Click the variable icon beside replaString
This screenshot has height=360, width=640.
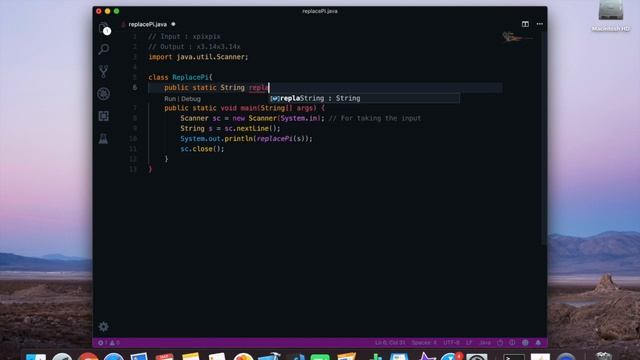click(275, 98)
